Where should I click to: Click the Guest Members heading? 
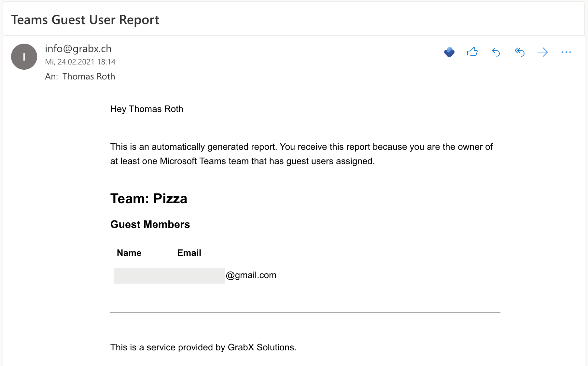pos(150,224)
